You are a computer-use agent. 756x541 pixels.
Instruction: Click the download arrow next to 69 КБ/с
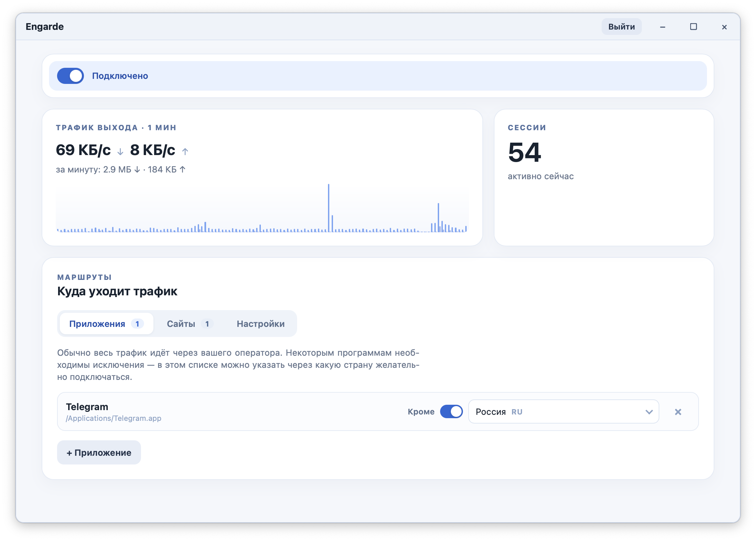click(x=120, y=152)
